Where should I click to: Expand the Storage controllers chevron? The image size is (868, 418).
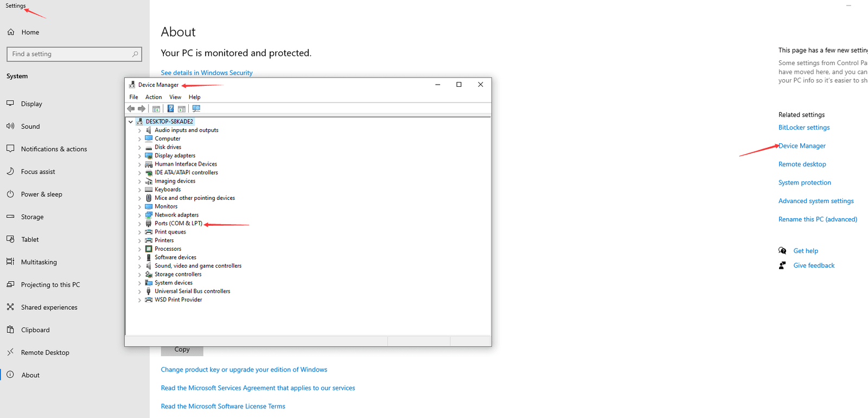(139, 275)
